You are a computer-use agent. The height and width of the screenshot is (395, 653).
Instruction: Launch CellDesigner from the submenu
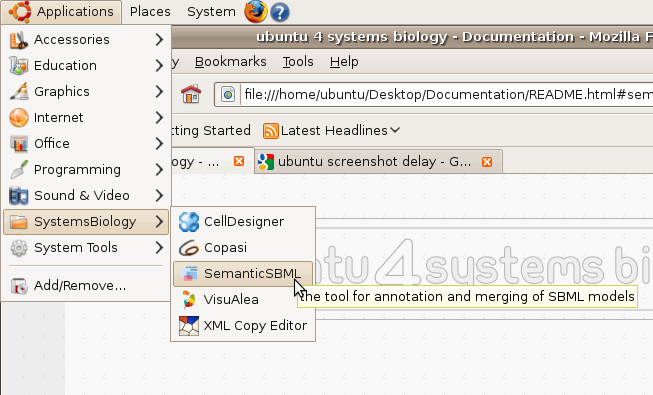(243, 222)
